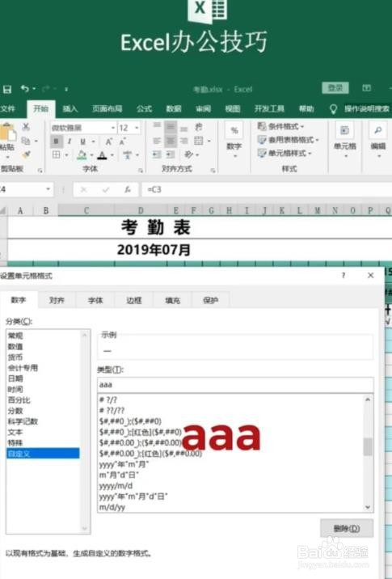The height and width of the screenshot is (579, 392).
Task: Open the 单元格样式 dropdown
Action: coord(285,153)
